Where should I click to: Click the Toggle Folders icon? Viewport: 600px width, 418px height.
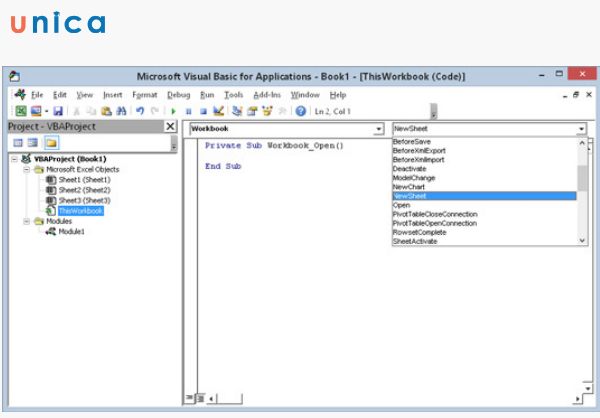(x=51, y=143)
